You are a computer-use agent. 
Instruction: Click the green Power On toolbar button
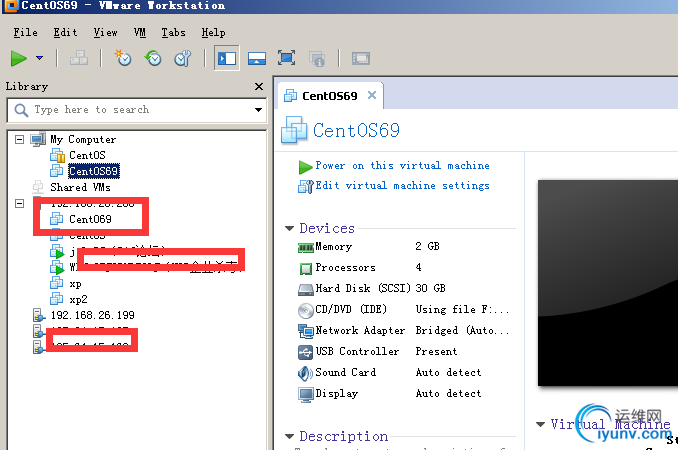tap(19, 58)
